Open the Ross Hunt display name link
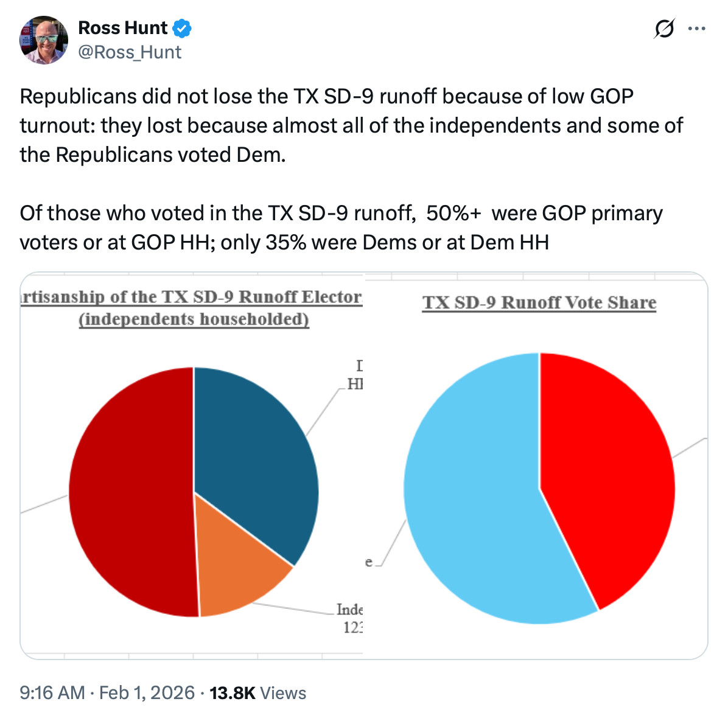Screen dimensions: 728x724 [123, 28]
